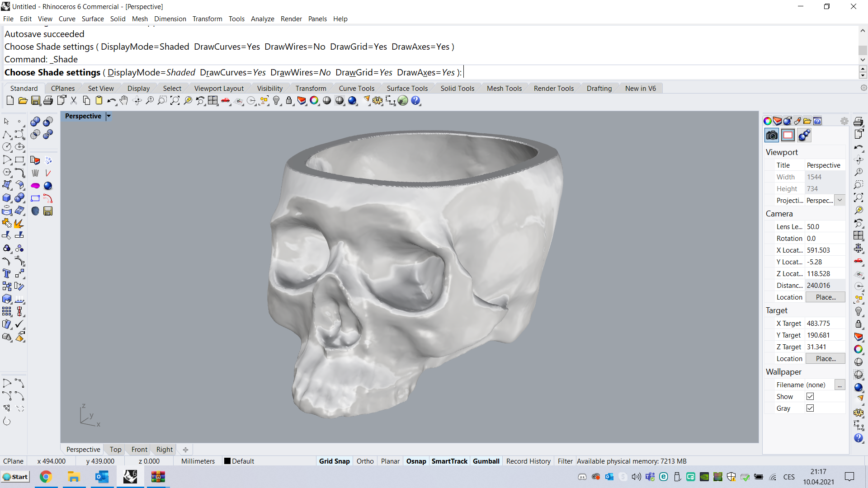Screen dimensions: 868x488
Task: Click the lock icon in Standard toolbar
Action: (289, 101)
